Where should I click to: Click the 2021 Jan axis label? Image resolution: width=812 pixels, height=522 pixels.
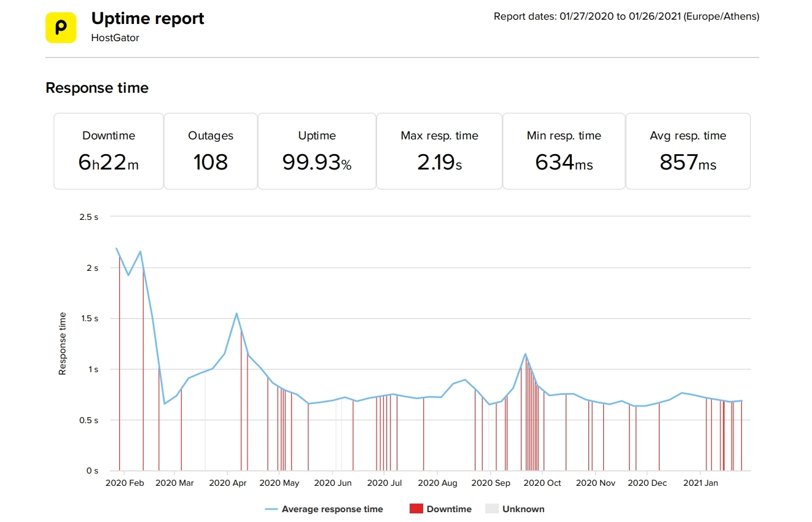point(701,483)
